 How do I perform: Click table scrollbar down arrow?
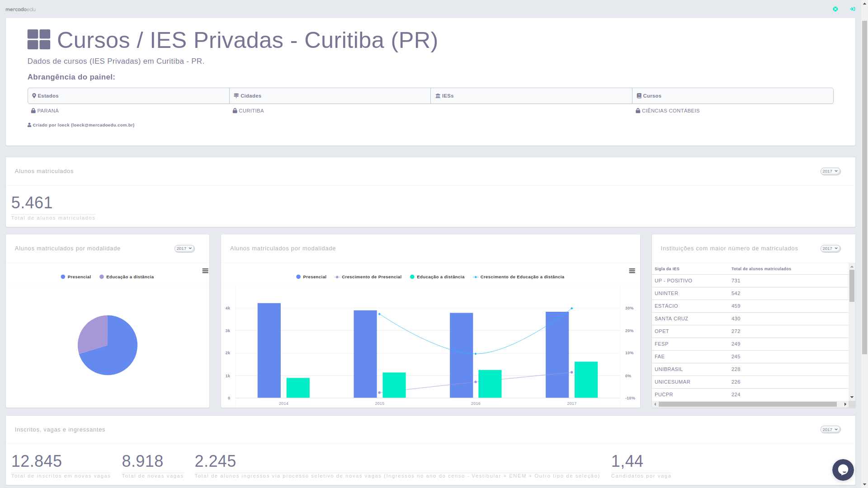[x=852, y=398]
